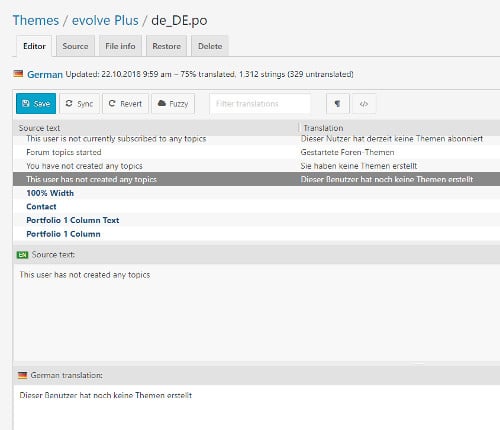This screenshot has height=430, width=500.
Task: Click the German flag beside the language name
Action: [x=18, y=74]
